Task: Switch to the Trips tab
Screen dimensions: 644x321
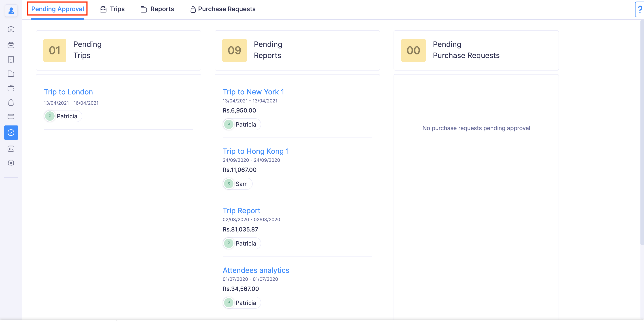Action: coord(112,9)
